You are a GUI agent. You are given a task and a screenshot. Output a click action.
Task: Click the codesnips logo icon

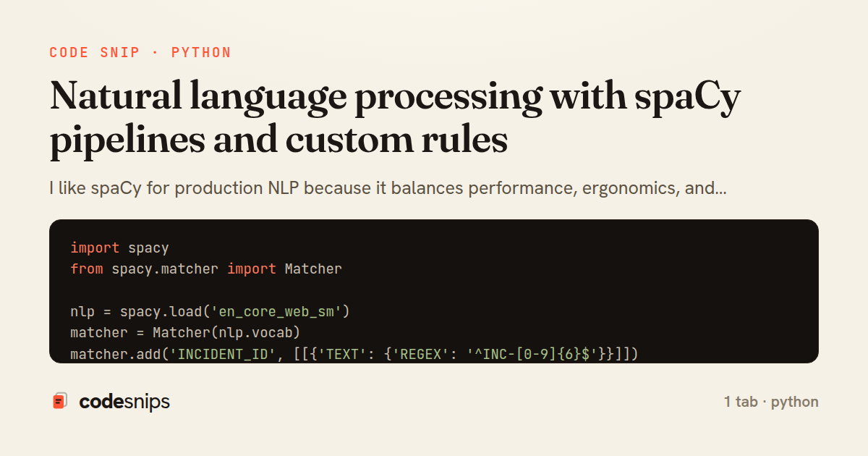(60, 401)
